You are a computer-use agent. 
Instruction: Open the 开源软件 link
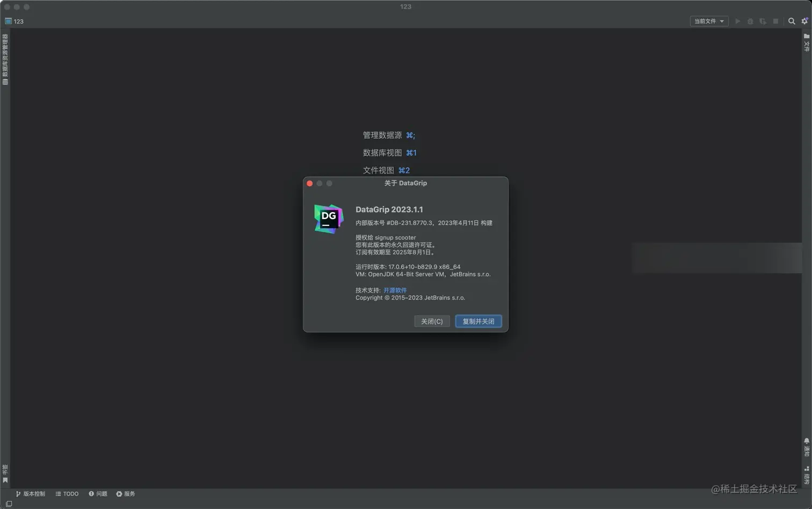tap(395, 290)
